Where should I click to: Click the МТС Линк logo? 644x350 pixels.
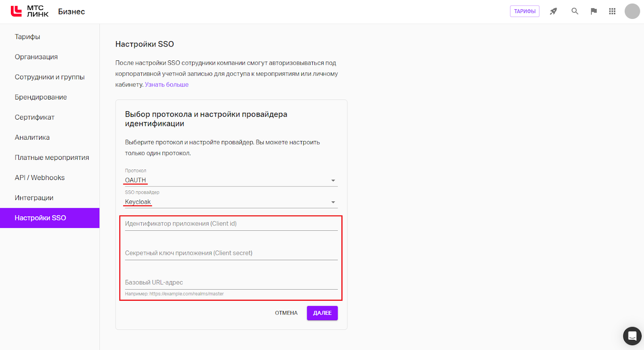click(29, 11)
